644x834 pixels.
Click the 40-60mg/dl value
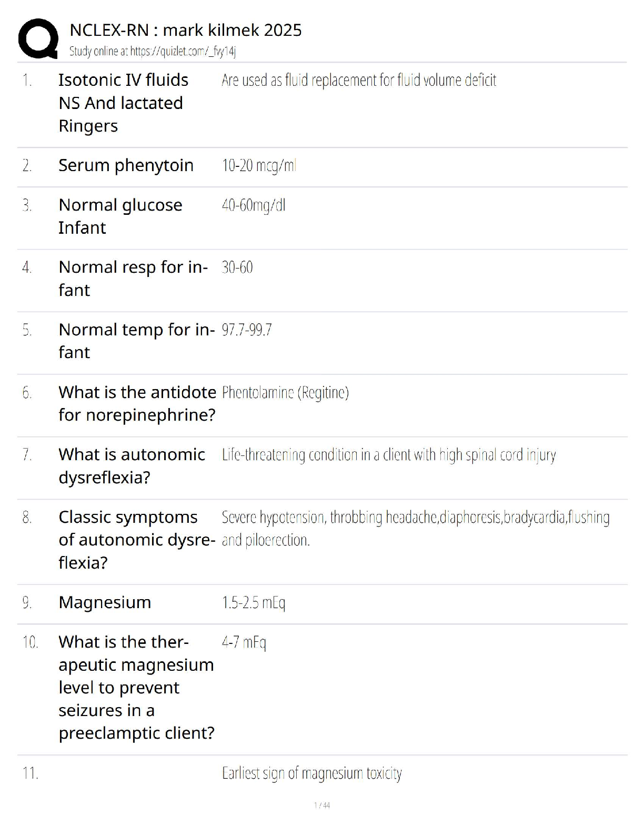click(x=254, y=205)
